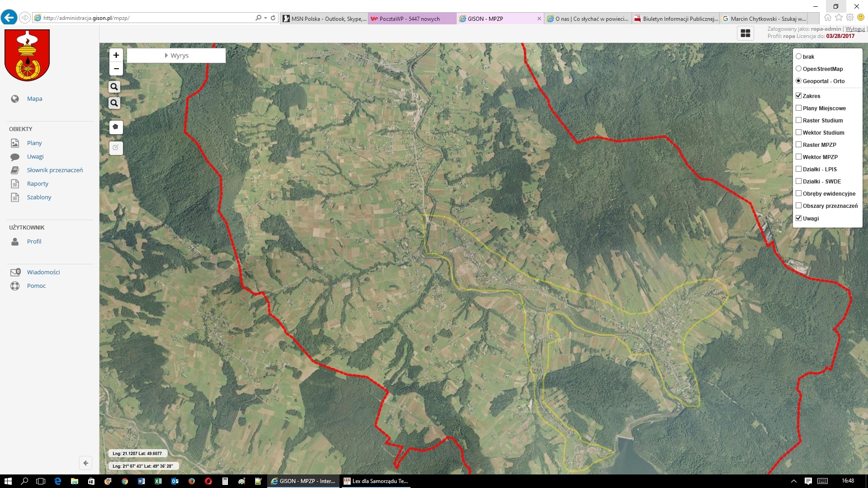This screenshot has height=488, width=868.
Task: Open address bar search dropdown arrow
Action: (x=265, y=18)
